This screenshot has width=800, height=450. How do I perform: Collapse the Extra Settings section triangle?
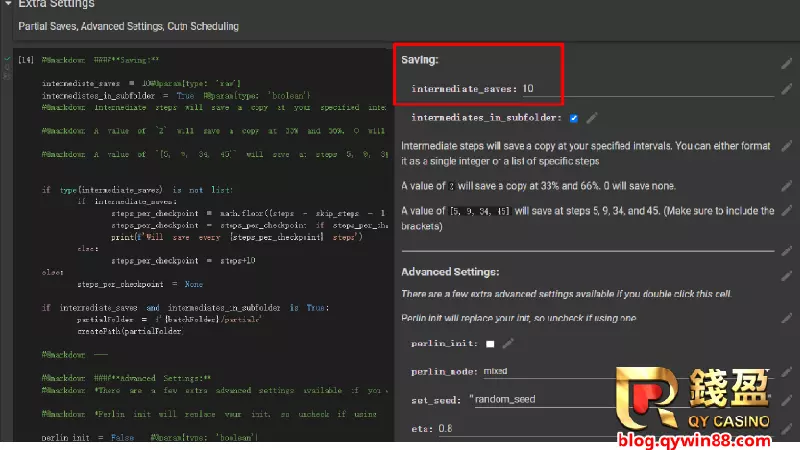(x=8, y=4)
